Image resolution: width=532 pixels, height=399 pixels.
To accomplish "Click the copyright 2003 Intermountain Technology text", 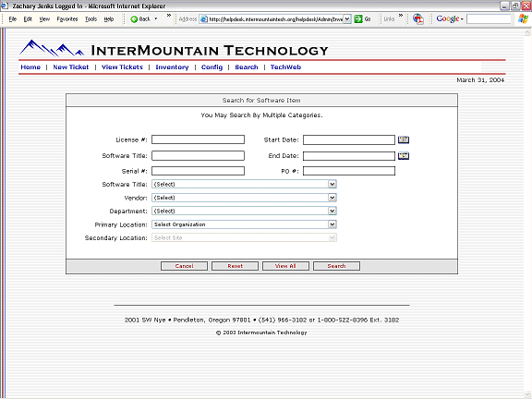I will (x=261, y=332).
